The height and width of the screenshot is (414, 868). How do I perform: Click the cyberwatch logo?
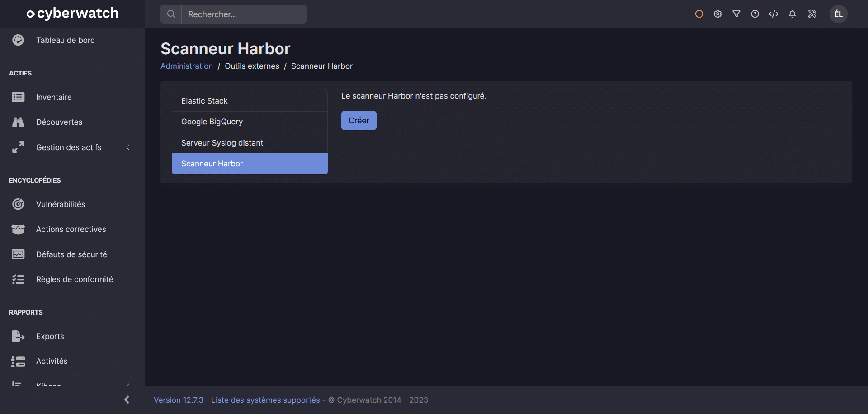[x=72, y=14]
